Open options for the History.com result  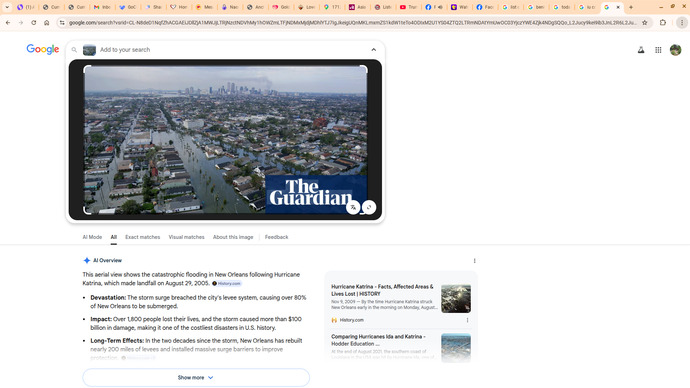467,320
